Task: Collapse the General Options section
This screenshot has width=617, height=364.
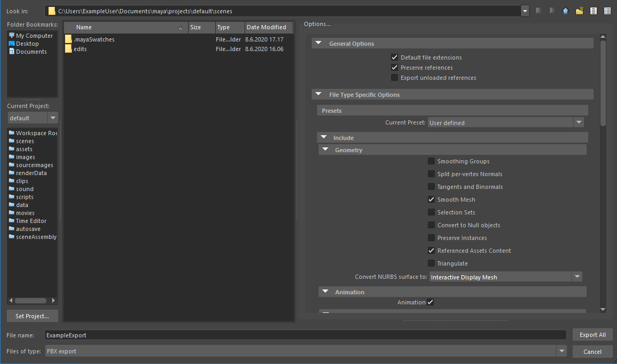Action: point(319,43)
